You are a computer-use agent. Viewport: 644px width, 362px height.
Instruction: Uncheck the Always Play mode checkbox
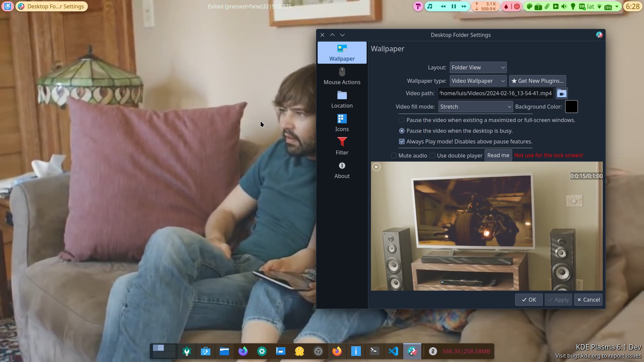(x=402, y=141)
